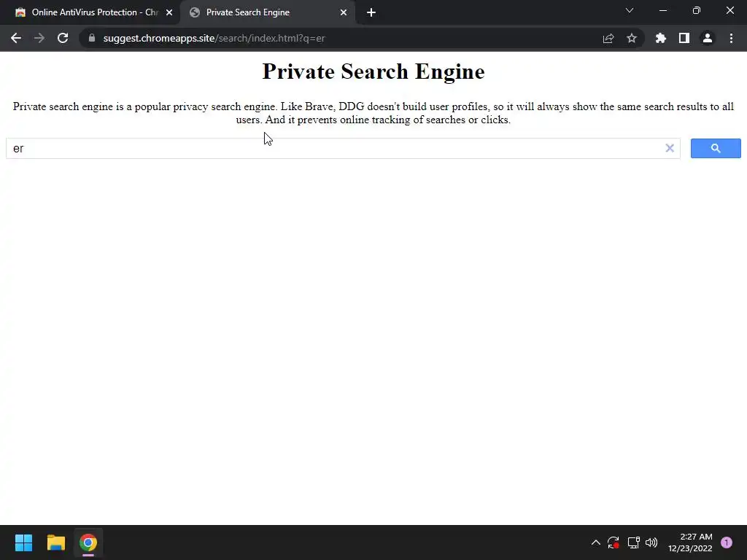This screenshot has height=560, width=747.
Task: Restore down the Chrome window
Action: [697, 10]
